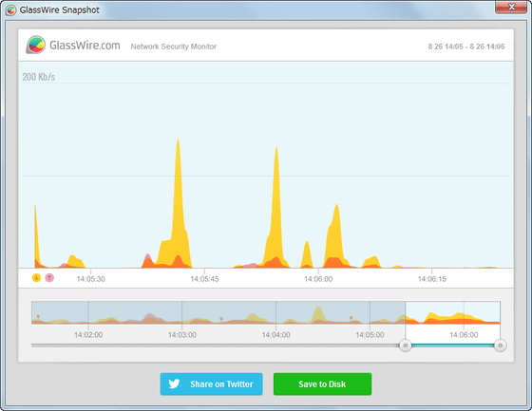Share the snapshot on Twitter
Viewport: 532px width, 411px height.
[x=211, y=383]
